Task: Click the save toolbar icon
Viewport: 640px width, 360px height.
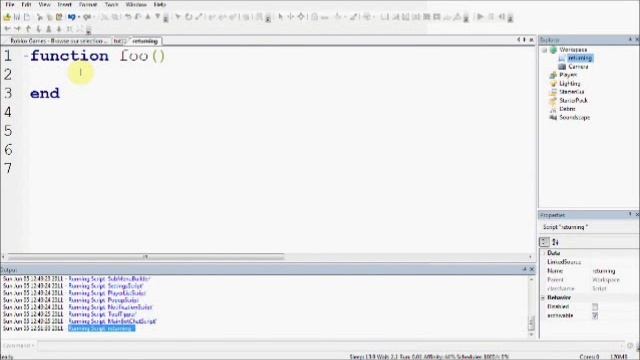Action: point(17,17)
